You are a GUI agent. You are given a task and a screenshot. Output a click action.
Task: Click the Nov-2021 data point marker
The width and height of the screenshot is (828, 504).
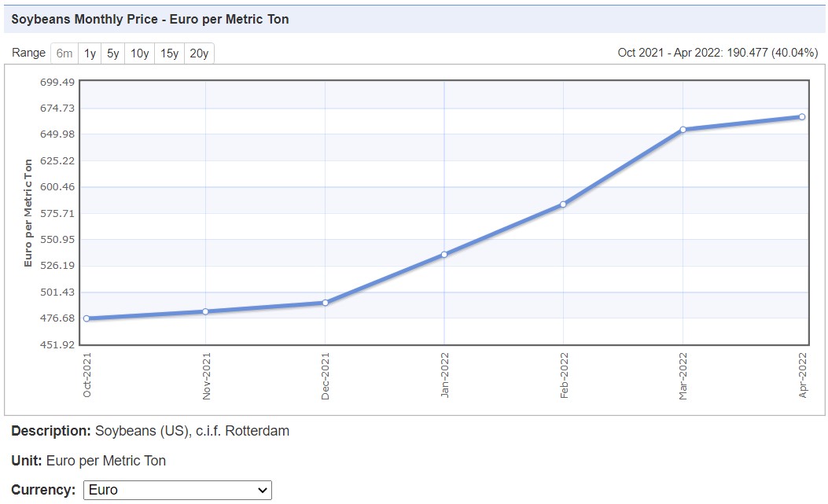pos(205,311)
